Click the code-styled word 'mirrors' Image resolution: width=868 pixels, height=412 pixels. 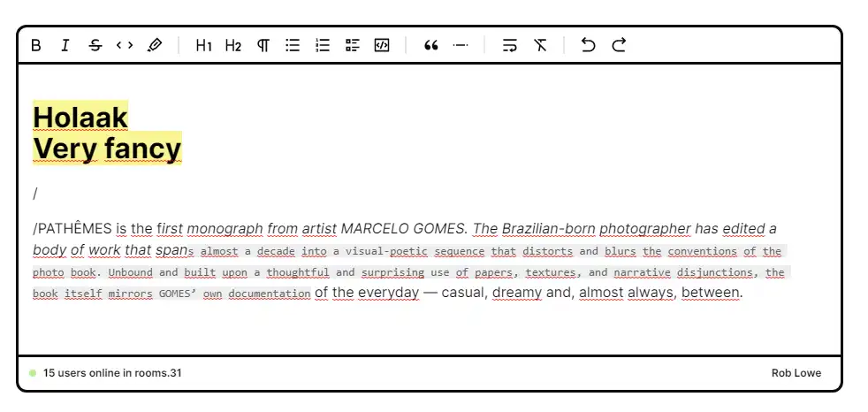[x=130, y=294]
